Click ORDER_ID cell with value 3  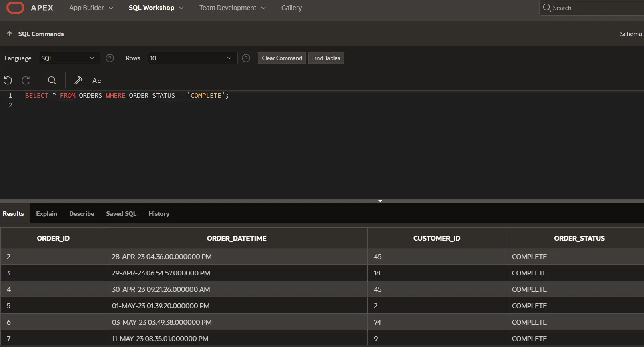tap(53, 273)
